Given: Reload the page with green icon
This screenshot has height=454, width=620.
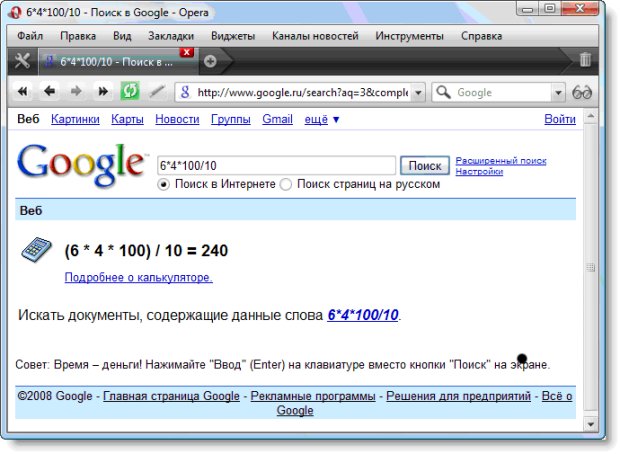Looking at the screenshot, I should pos(130,91).
